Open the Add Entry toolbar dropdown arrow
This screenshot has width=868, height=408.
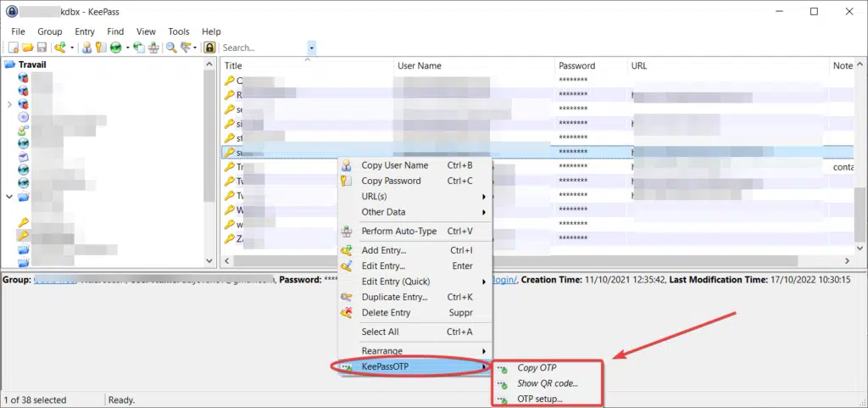click(72, 48)
